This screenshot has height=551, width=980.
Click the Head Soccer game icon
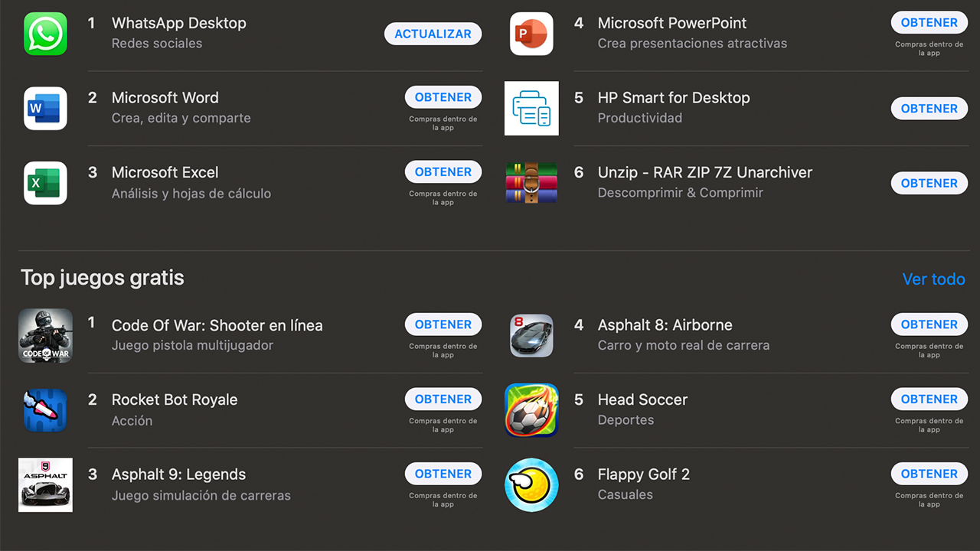(x=531, y=410)
